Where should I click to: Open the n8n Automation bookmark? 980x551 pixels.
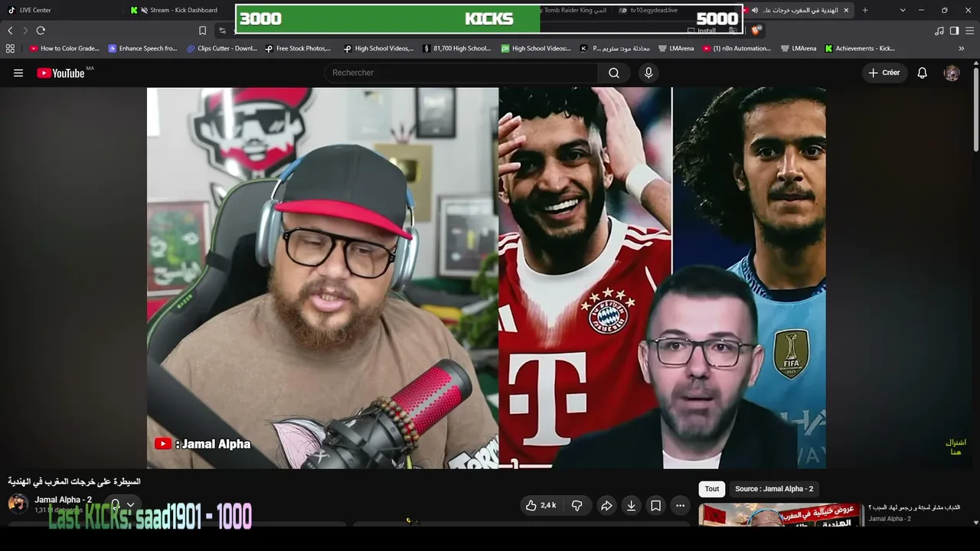tap(737, 48)
